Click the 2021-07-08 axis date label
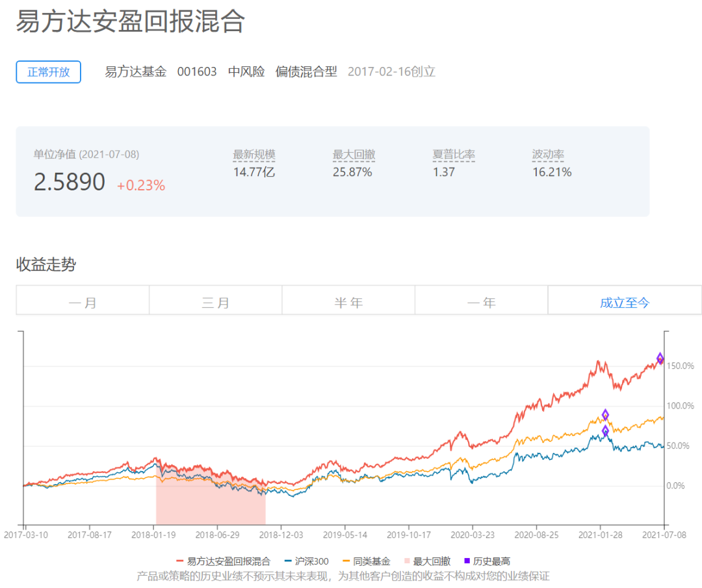Viewport: 702px width, 588px height. point(664,535)
